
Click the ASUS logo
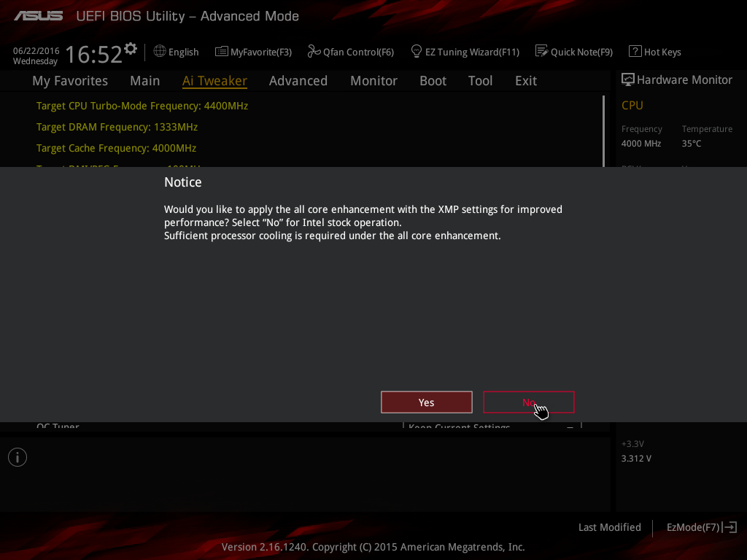coord(38,16)
